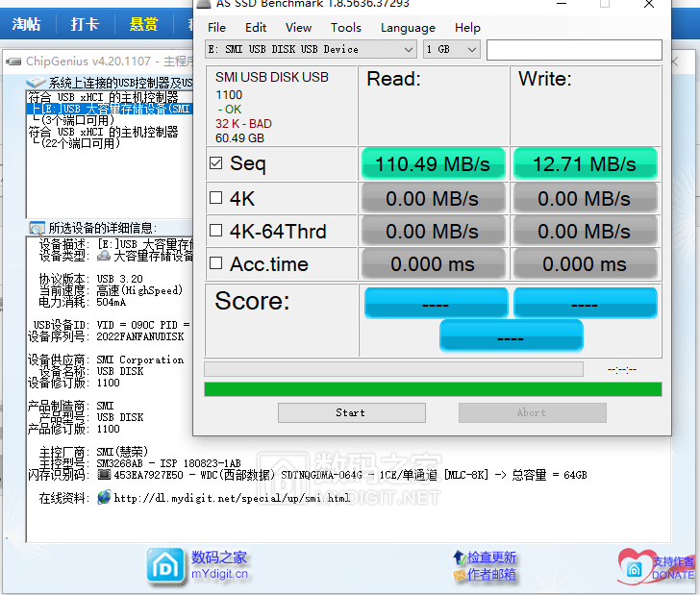Viewport: 700px width, 595px height.
Task: Click the 数码之家 house logo icon
Action: coord(165,565)
